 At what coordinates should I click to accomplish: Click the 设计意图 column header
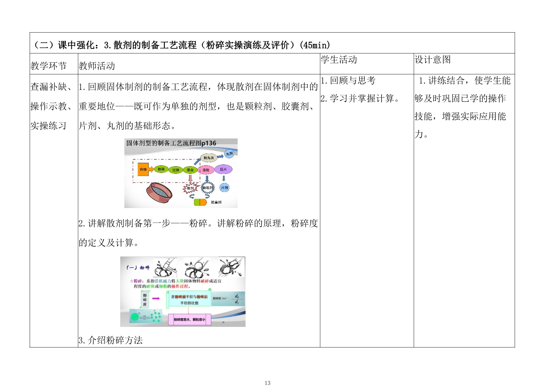coord(433,60)
